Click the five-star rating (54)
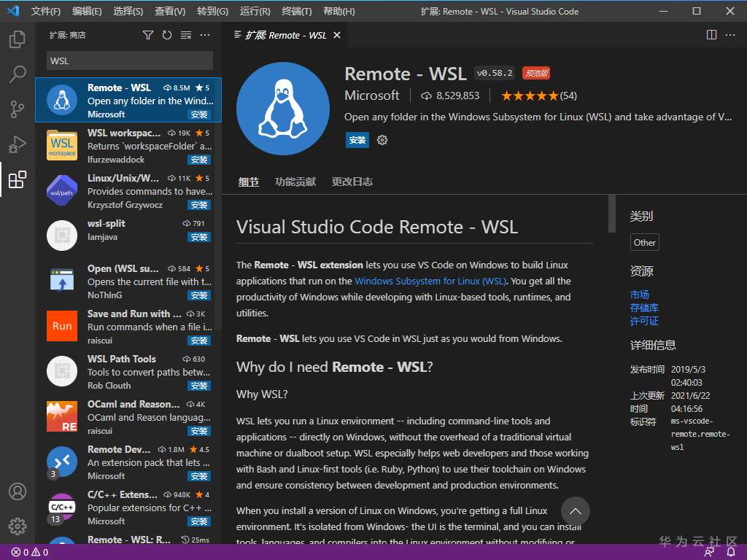The image size is (747, 560). (539, 96)
